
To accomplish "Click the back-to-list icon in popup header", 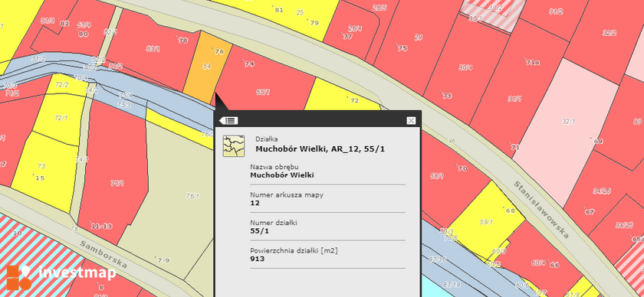I will click(x=228, y=121).
